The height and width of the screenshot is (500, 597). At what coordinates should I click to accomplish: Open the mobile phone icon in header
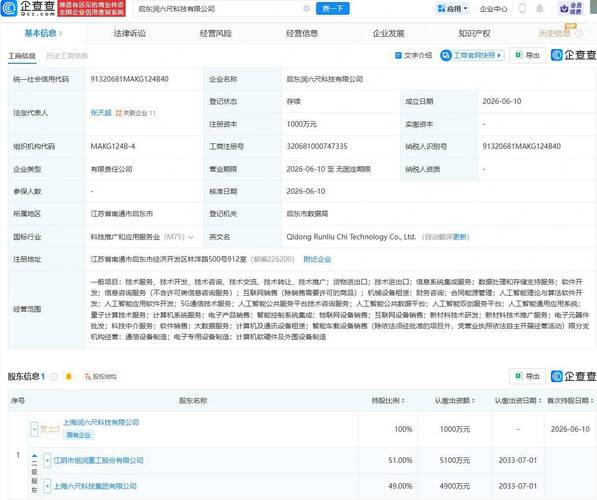(x=522, y=8)
